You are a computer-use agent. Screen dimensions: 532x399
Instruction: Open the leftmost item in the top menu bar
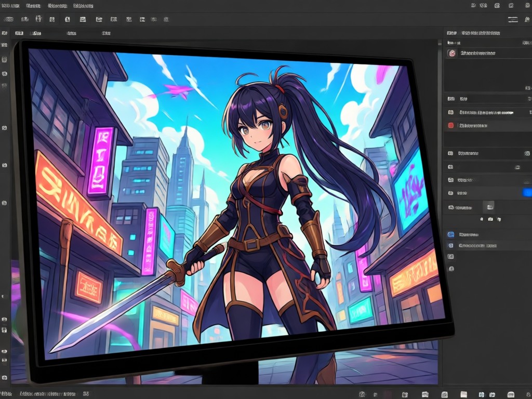click(10, 6)
